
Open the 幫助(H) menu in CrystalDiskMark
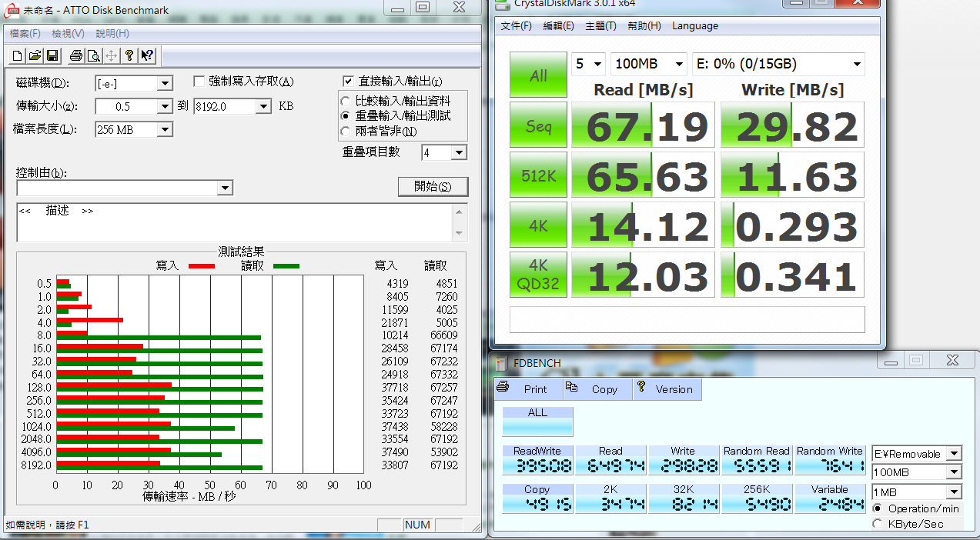coord(644,26)
